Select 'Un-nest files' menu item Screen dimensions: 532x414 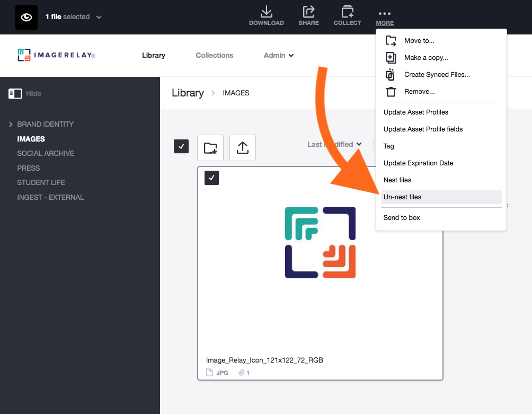pyautogui.click(x=441, y=197)
